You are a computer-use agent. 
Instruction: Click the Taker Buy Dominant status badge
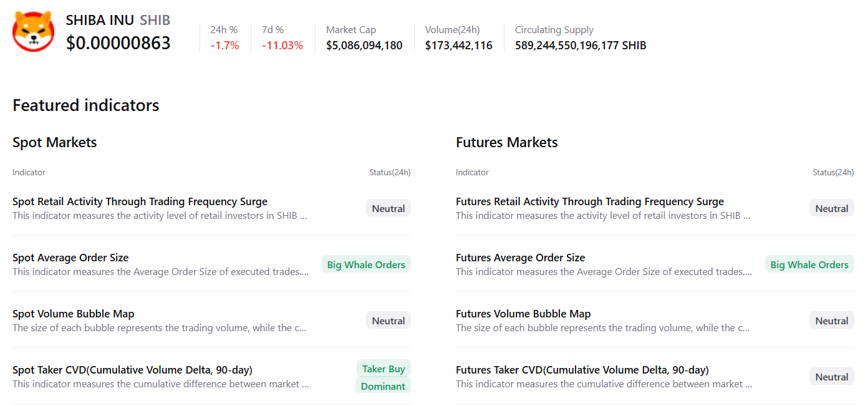[383, 377]
